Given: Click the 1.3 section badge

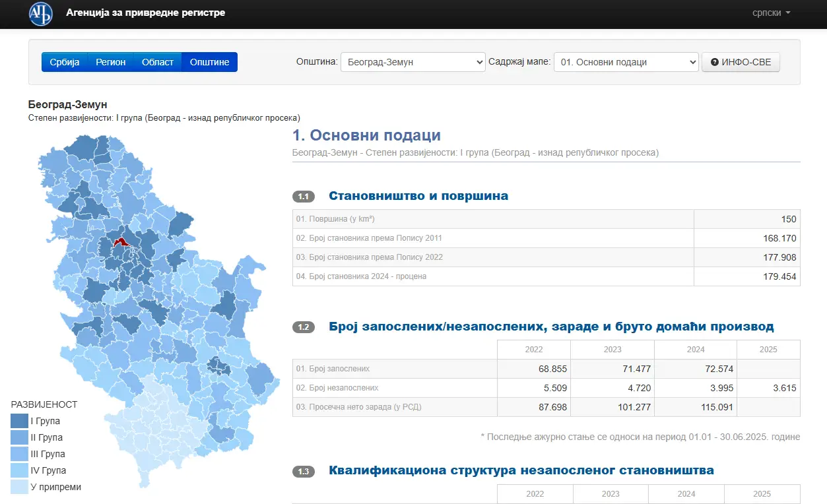Looking at the screenshot, I should tap(304, 471).
